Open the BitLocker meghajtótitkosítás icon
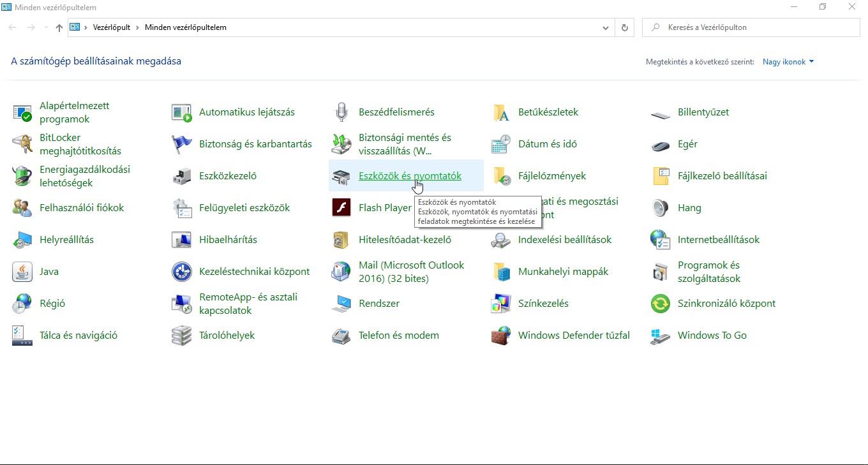 tap(22, 144)
